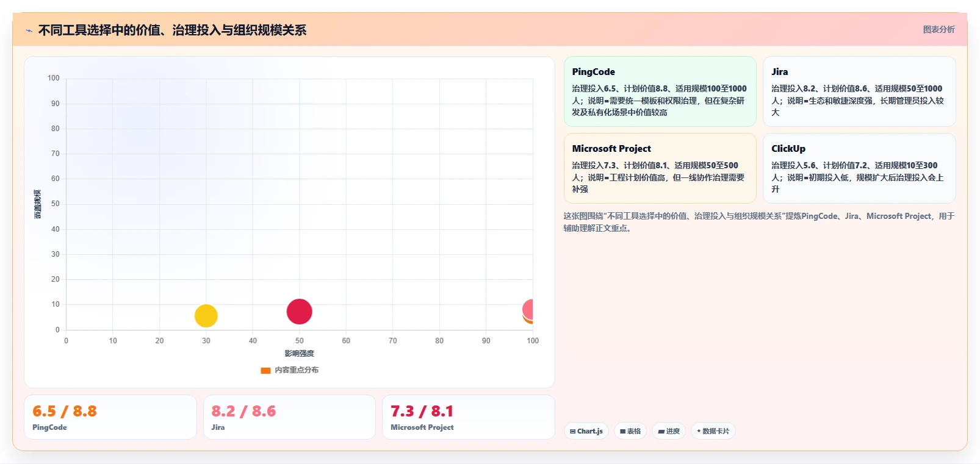Click the Microsoft Project card description text
The height and width of the screenshot is (464, 980).
pyautogui.click(x=658, y=177)
